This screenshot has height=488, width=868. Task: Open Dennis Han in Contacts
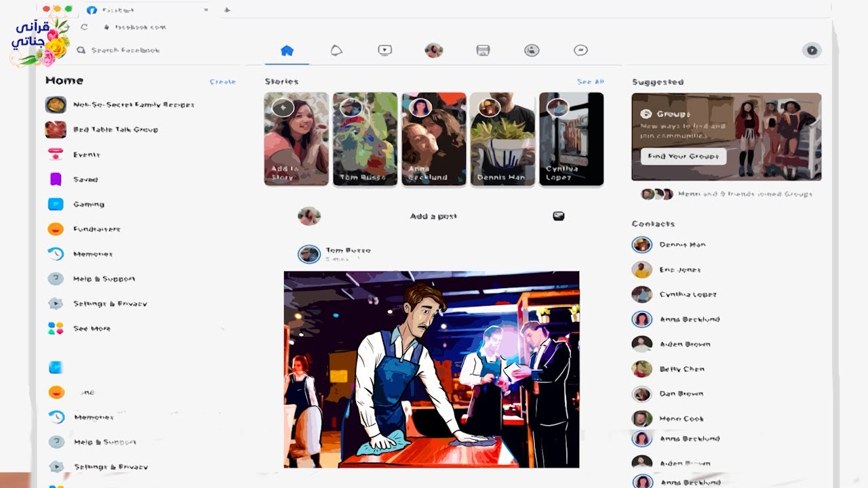point(670,245)
